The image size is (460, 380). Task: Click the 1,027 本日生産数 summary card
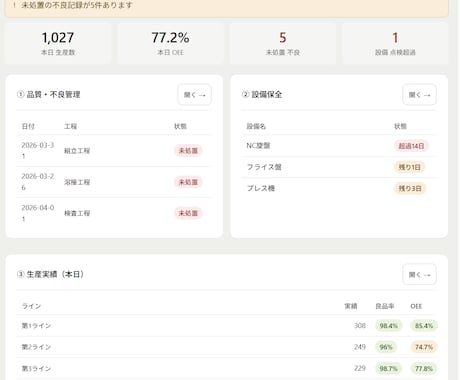coord(58,43)
